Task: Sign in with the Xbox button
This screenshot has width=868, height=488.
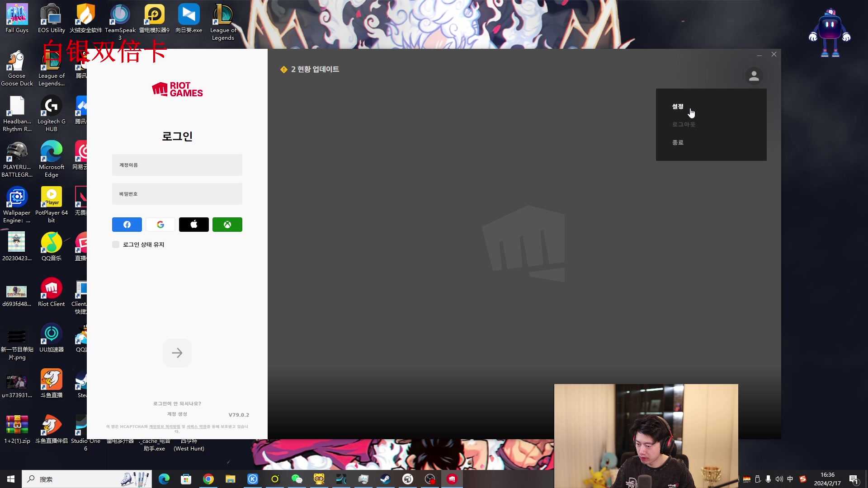Action: [x=227, y=225]
